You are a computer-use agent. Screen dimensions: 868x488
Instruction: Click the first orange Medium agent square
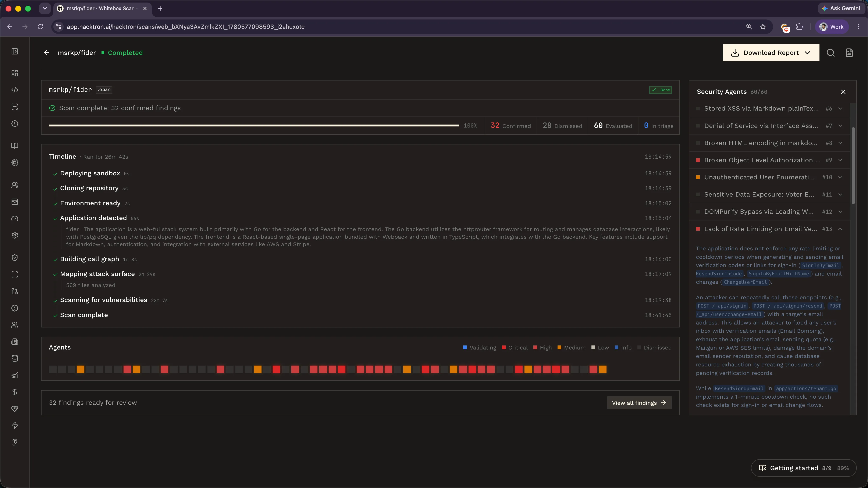[81, 369]
